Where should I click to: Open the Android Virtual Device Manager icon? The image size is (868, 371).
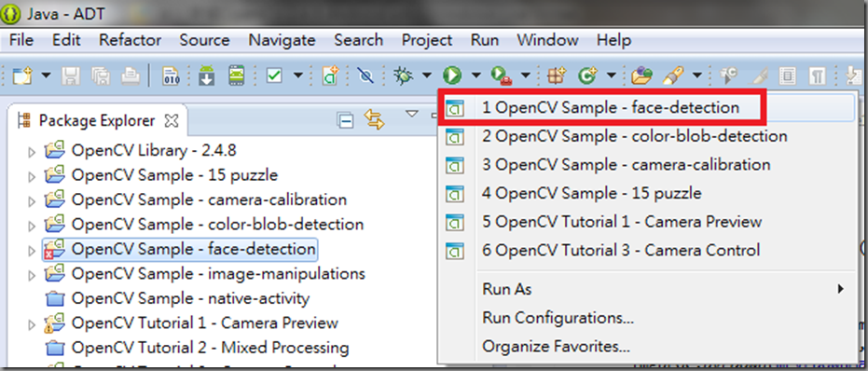click(237, 76)
